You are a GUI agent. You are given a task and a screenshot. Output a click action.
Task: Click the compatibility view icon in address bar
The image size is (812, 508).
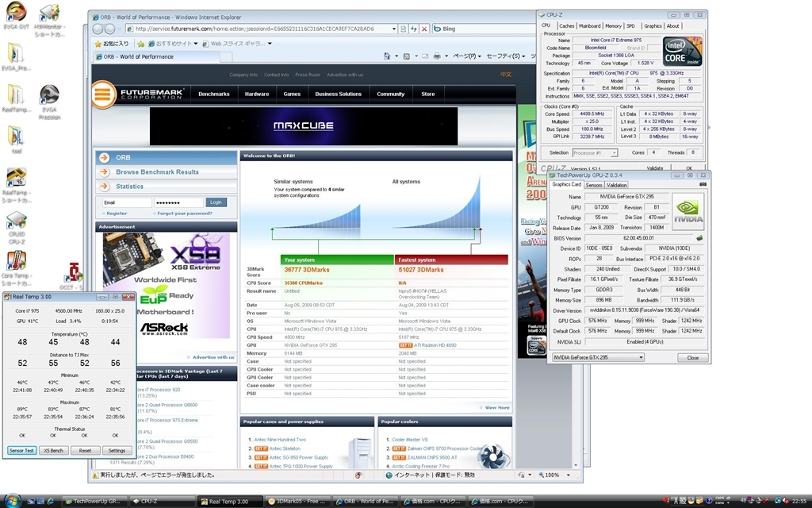pos(404,29)
